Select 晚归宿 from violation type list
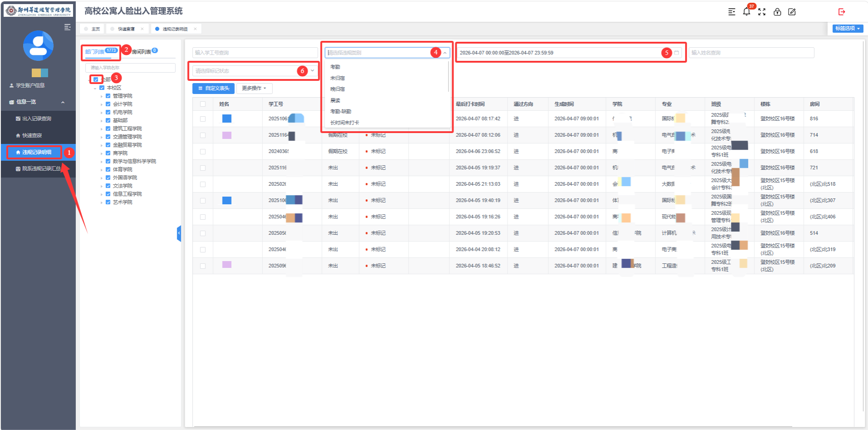 point(337,89)
